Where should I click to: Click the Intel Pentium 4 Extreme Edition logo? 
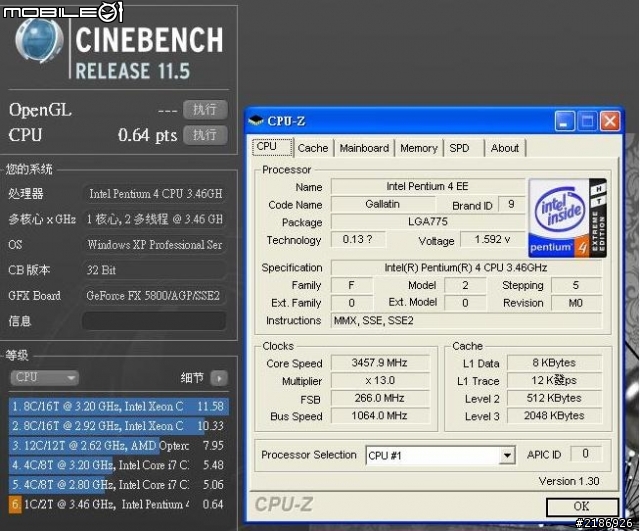click(567, 218)
